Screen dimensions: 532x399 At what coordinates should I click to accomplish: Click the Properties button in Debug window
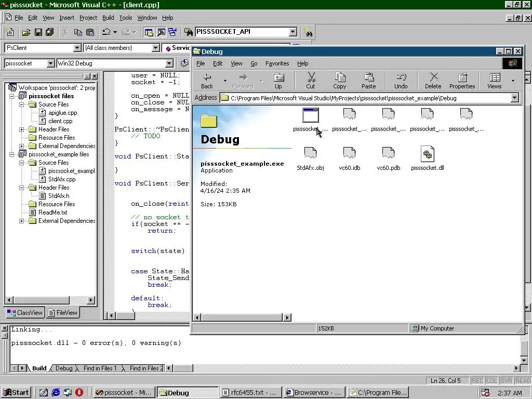point(462,81)
